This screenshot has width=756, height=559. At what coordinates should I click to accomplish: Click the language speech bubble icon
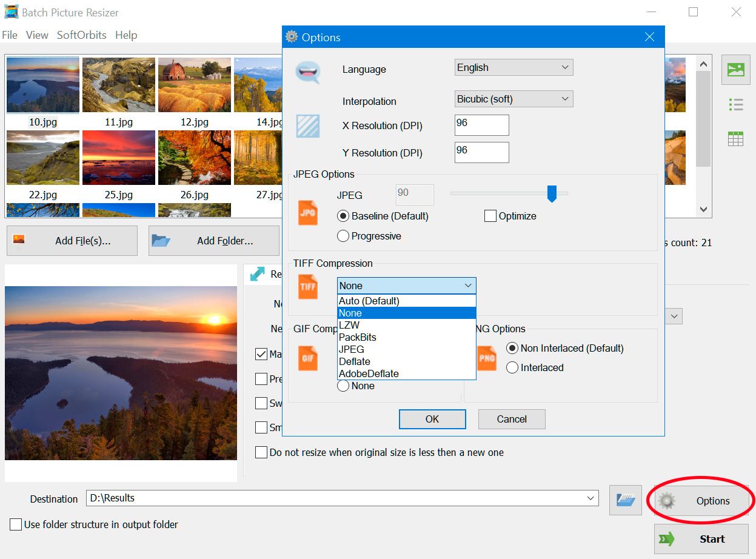point(307,72)
